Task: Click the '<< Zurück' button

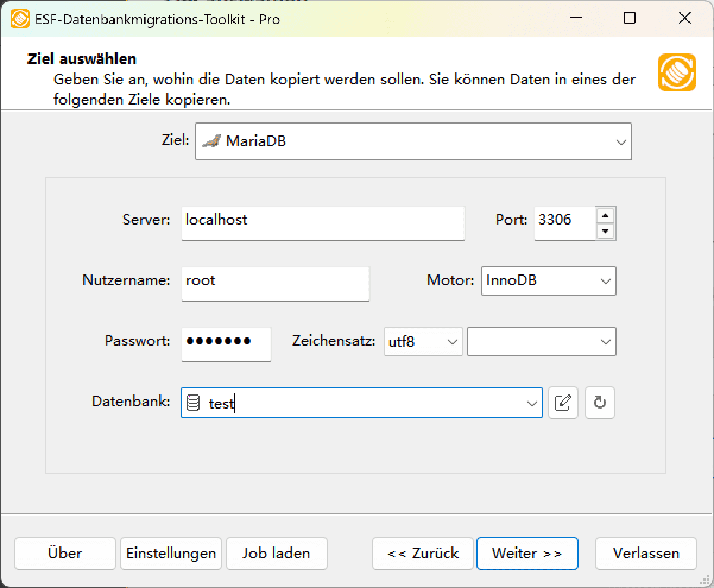Action: pos(422,553)
